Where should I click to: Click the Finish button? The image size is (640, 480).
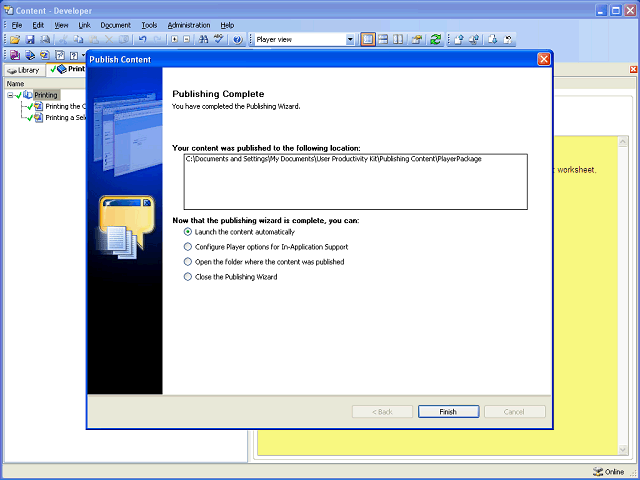click(x=448, y=411)
